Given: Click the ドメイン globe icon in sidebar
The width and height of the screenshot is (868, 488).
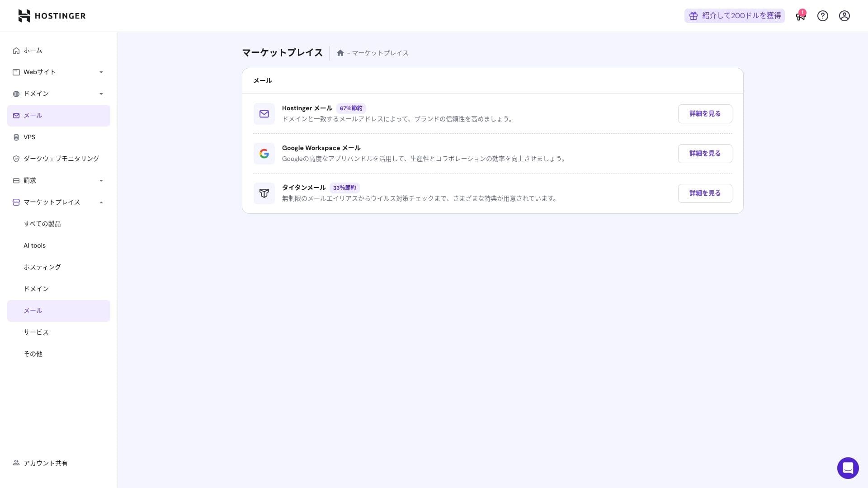Looking at the screenshot, I should pyautogui.click(x=16, y=94).
